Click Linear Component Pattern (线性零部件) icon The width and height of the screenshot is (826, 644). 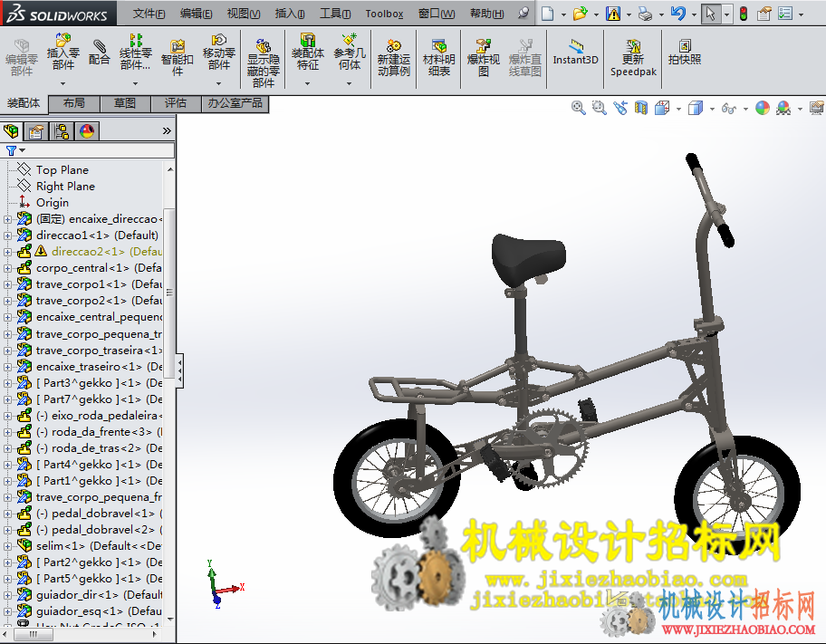[x=135, y=52]
